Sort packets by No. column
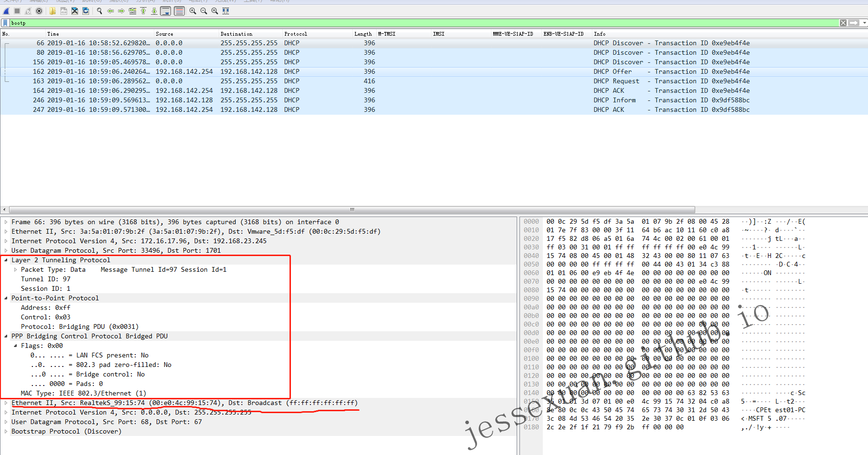 22,34
